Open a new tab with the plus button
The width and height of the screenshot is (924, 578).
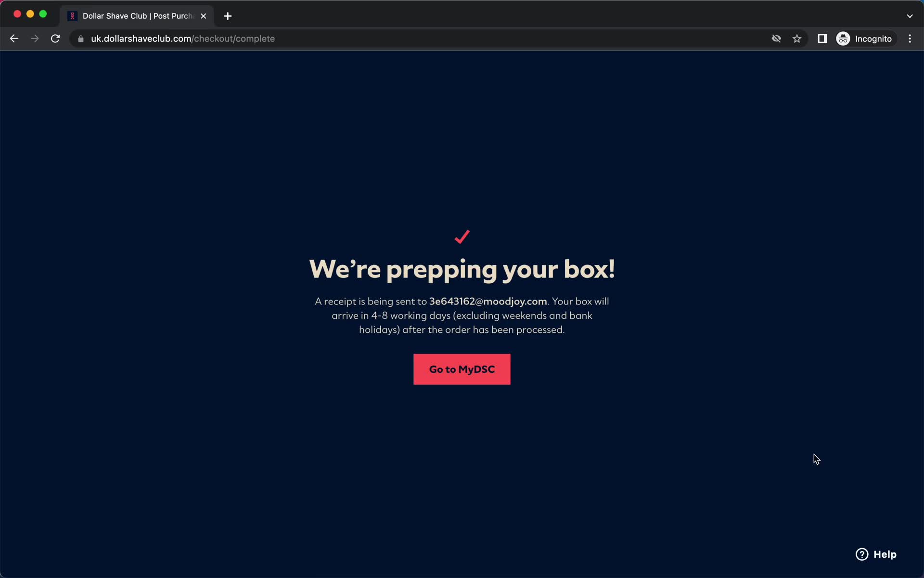[x=228, y=16]
